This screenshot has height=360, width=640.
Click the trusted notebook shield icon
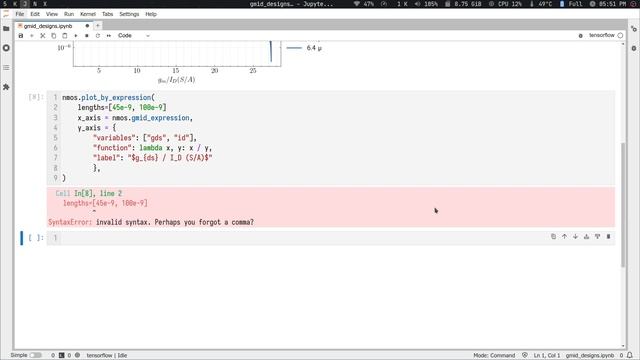pos(525,355)
